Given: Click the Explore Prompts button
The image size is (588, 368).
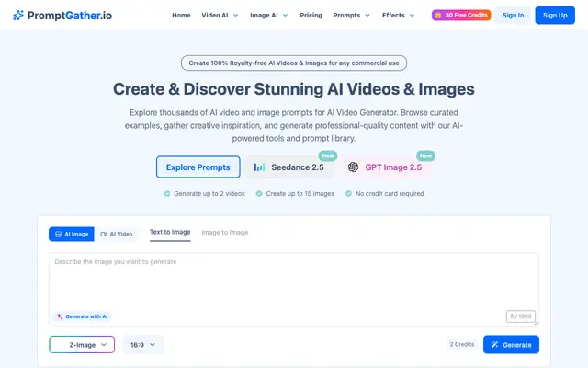Looking at the screenshot, I should (x=198, y=167).
